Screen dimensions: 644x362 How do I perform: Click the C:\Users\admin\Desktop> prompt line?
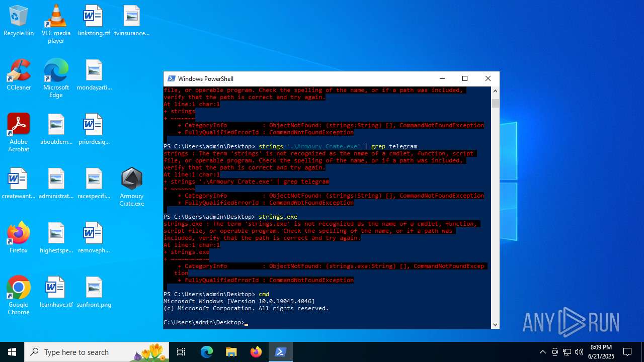(204, 322)
